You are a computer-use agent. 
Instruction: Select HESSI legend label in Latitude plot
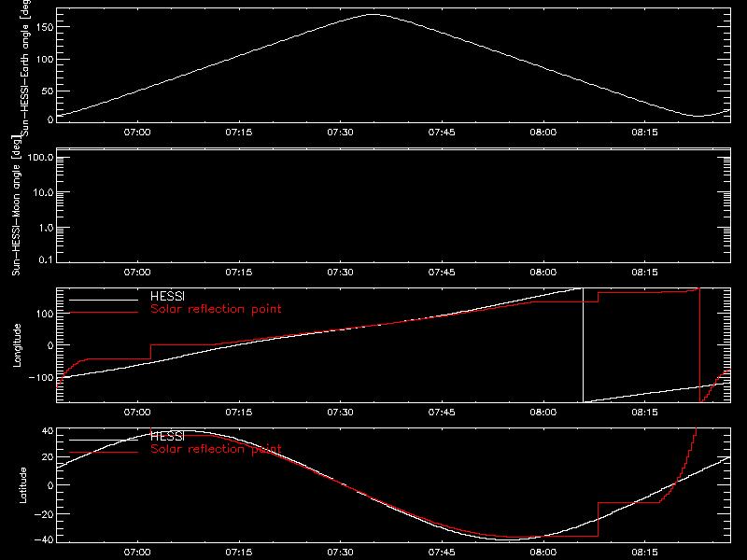167,436
